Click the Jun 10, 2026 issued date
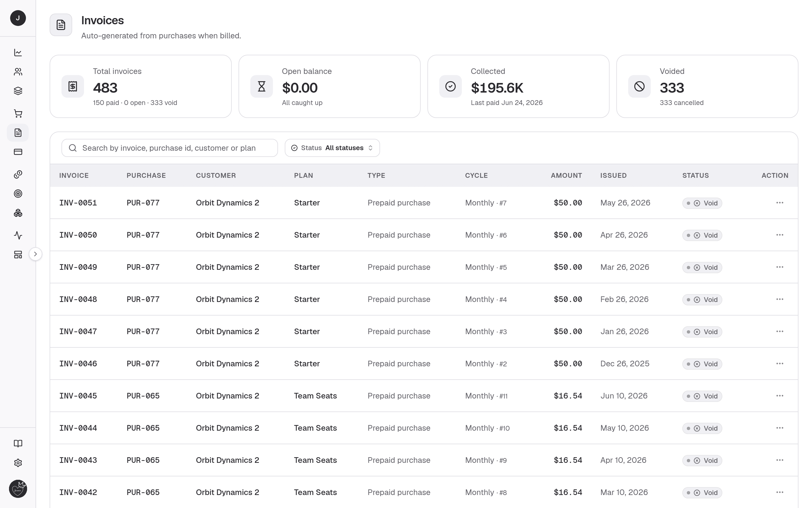 point(624,396)
